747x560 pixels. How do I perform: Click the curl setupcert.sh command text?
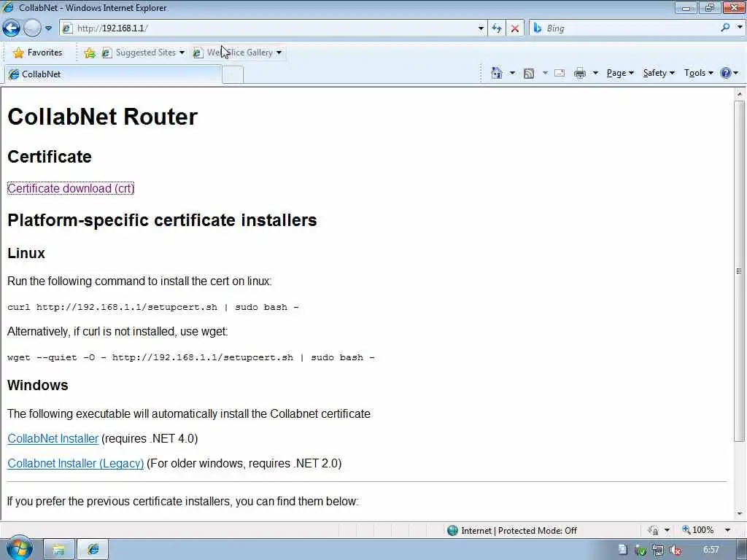point(153,307)
